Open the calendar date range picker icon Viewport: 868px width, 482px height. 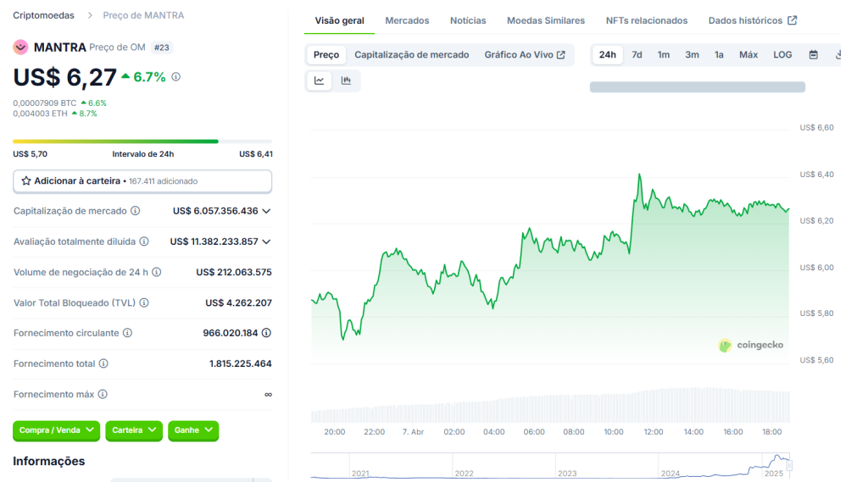click(x=813, y=55)
